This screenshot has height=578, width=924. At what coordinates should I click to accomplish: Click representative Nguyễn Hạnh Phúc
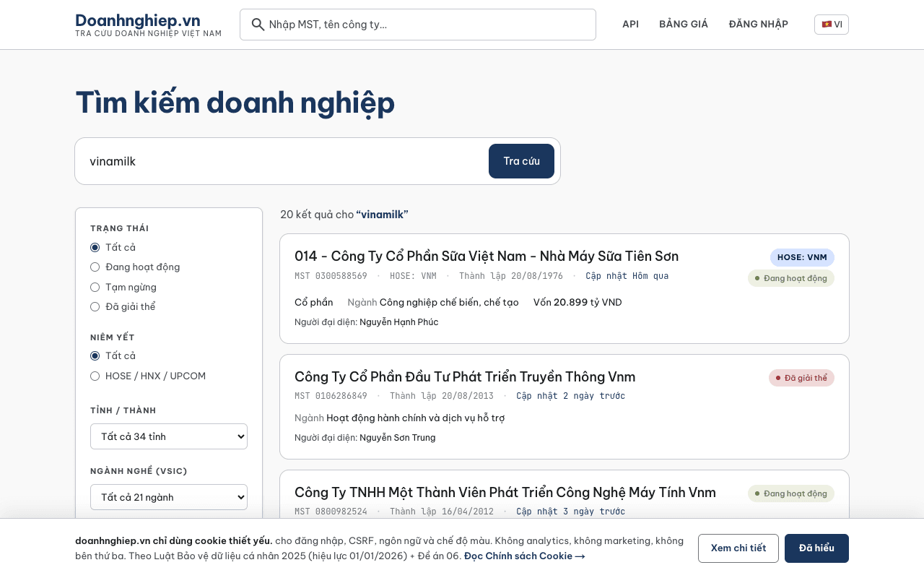click(399, 322)
